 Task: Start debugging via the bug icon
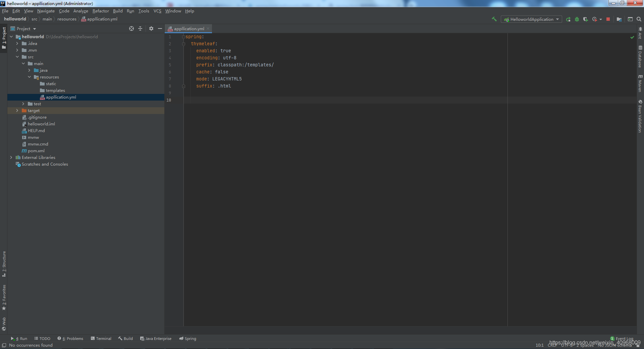(x=577, y=19)
